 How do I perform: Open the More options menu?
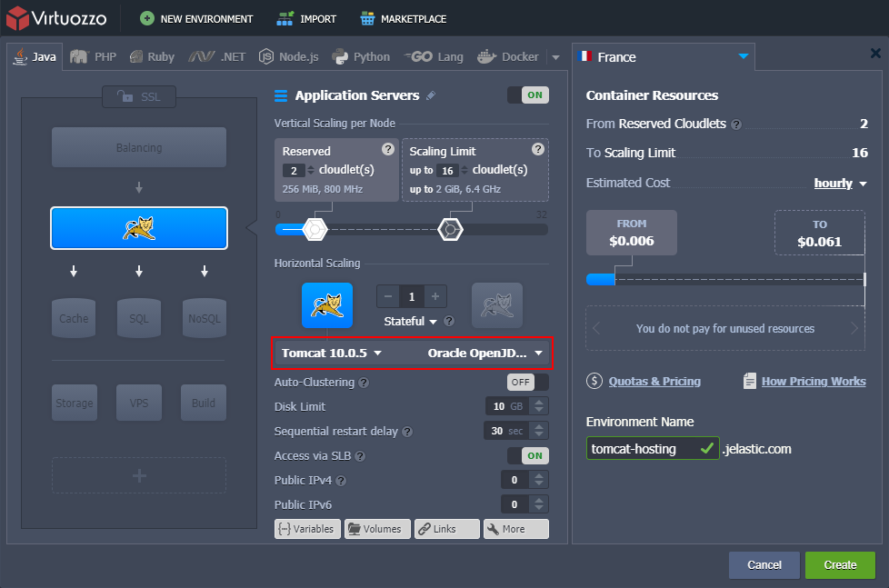pos(516,528)
